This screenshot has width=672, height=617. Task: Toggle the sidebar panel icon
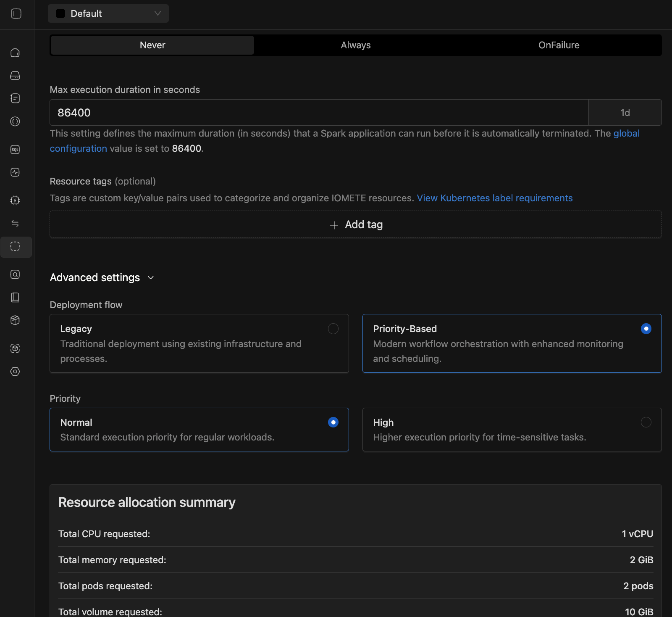tap(16, 14)
